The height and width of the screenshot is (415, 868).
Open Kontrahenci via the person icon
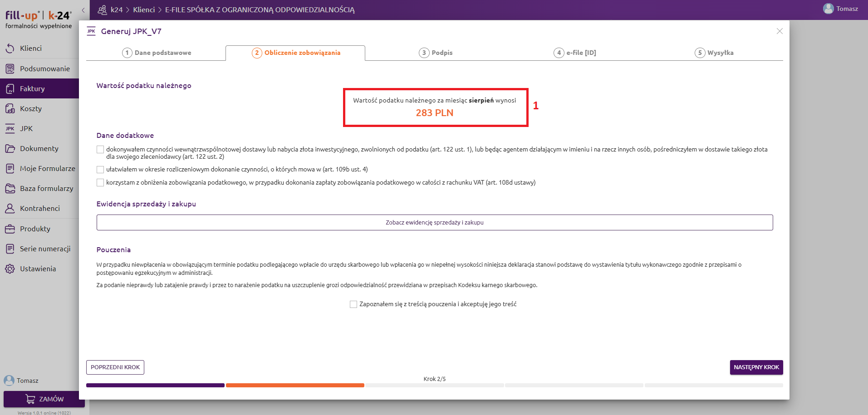(x=10, y=209)
